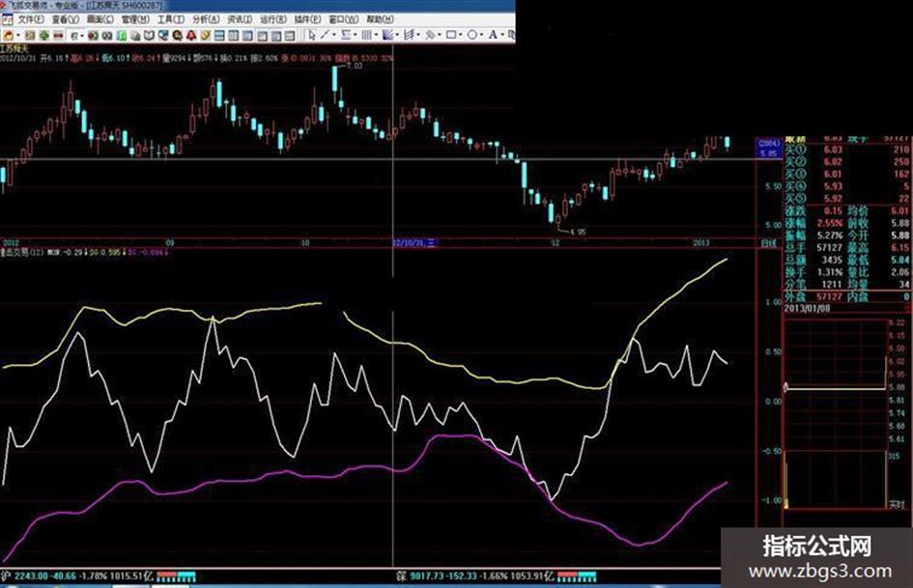Viewport: 913px width, 588px height.
Task: Open the 文件(F) menu
Action: pos(31,20)
